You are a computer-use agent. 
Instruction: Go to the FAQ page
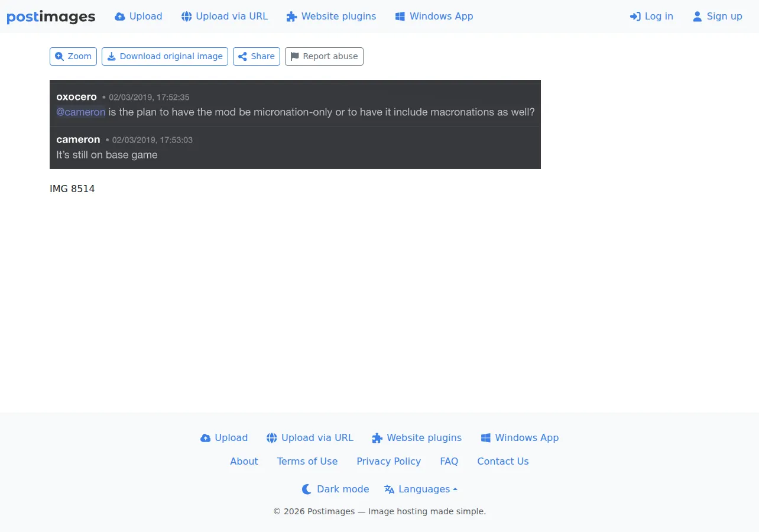tap(449, 461)
